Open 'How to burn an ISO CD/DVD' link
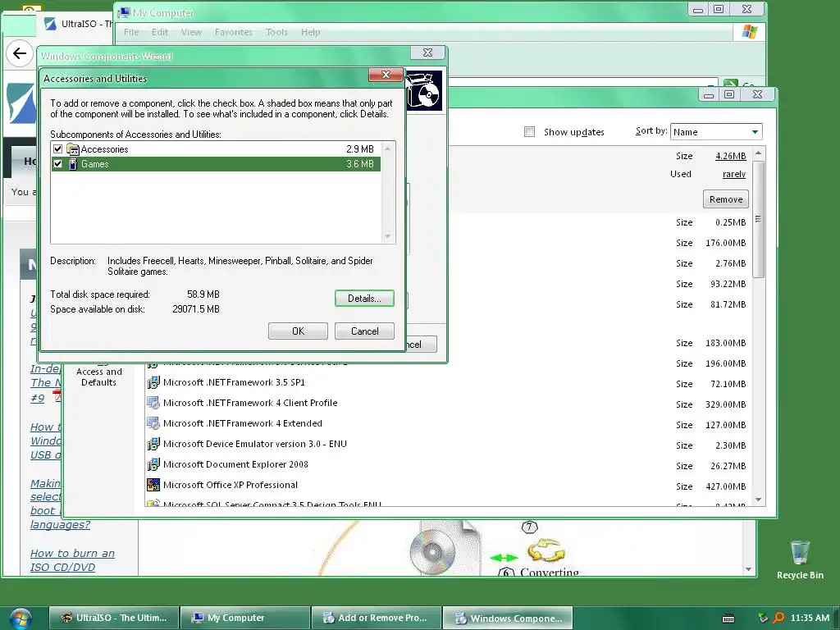This screenshot has height=630, width=840. pos(72,560)
